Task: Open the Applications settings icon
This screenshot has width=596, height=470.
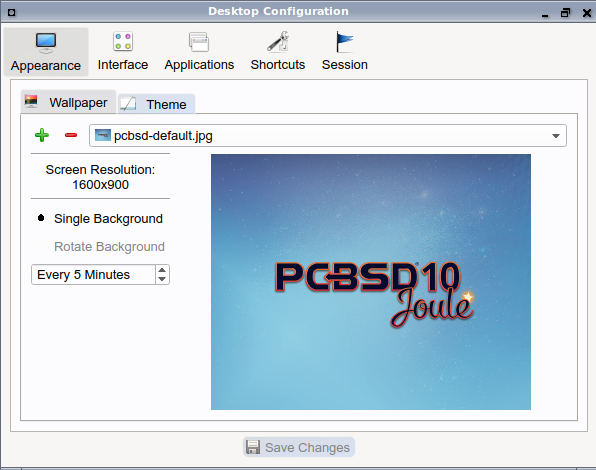Action: pos(199,42)
